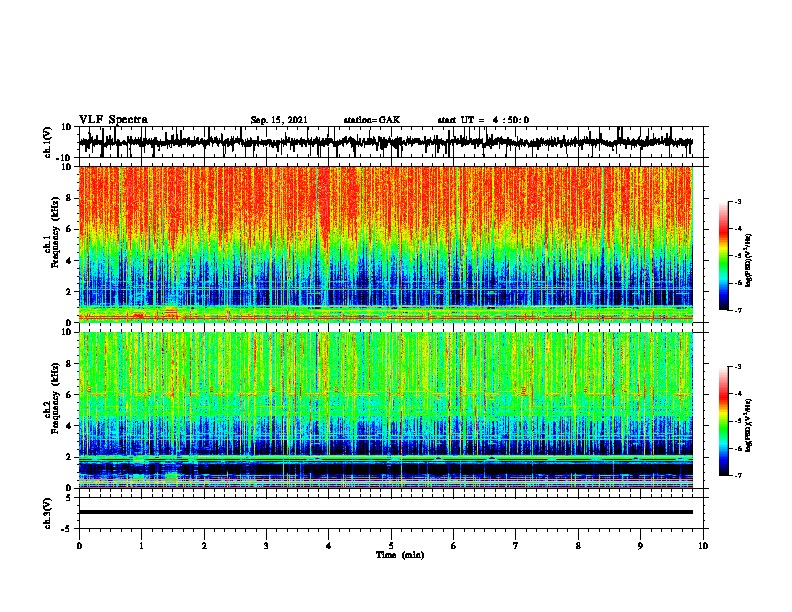Click time axis tick label "2"
The width and height of the screenshot is (792, 612).
(x=204, y=546)
